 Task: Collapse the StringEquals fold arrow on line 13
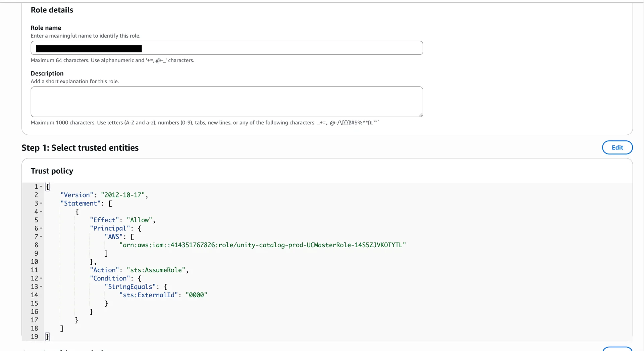click(x=41, y=287)
